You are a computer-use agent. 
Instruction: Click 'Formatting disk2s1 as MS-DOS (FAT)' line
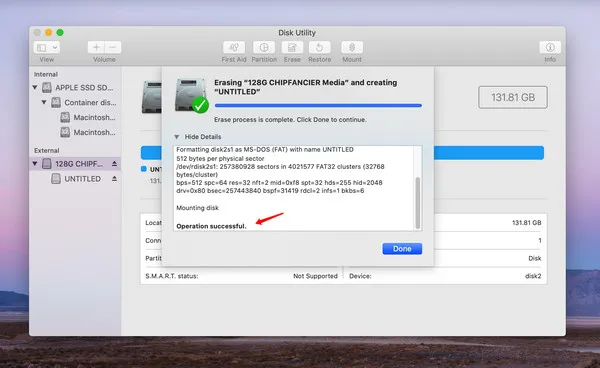pyautogui.click(x=265, y=150)
